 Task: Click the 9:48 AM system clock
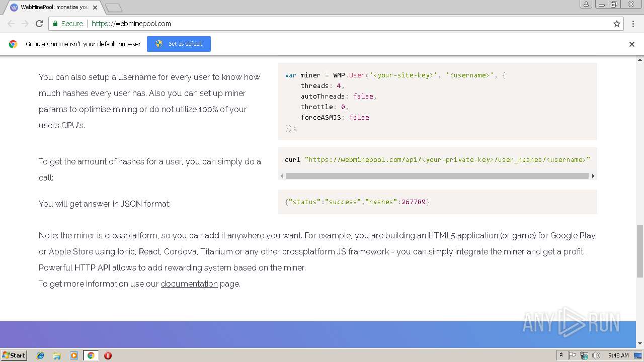coord(618,355)
